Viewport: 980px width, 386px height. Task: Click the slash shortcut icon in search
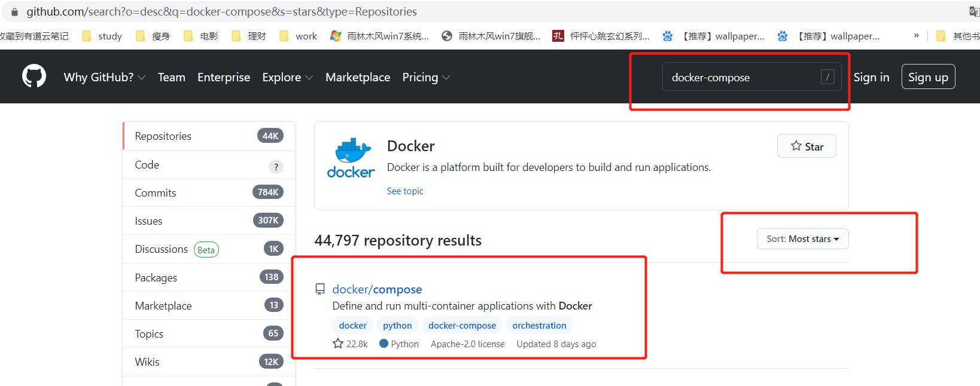827,77
